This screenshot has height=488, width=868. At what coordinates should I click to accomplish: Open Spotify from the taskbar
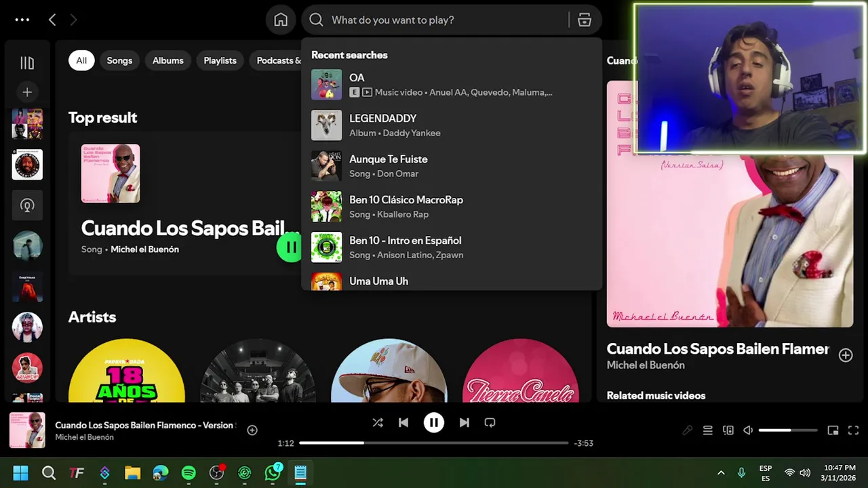(x=189, y=472)
